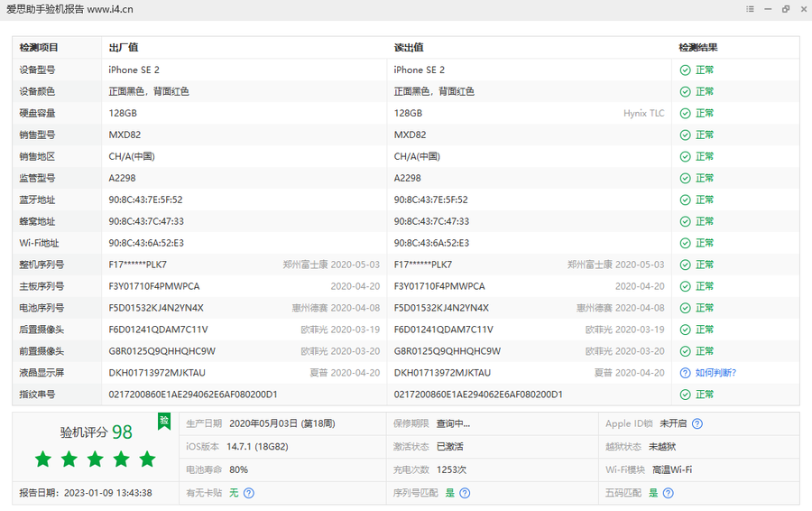
Task: Click the question icon next to 如何判断?
Action: (685, 373)
